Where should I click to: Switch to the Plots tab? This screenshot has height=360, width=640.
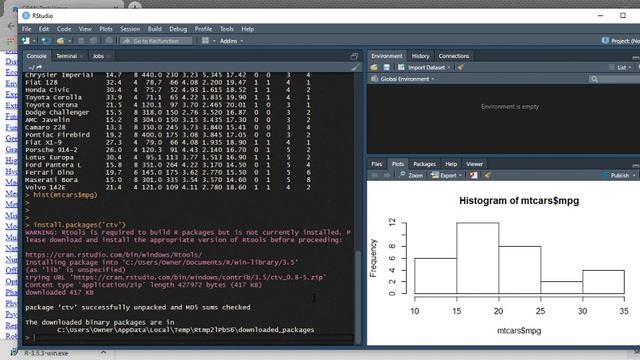pyautogui.click(x=398, y=164)
